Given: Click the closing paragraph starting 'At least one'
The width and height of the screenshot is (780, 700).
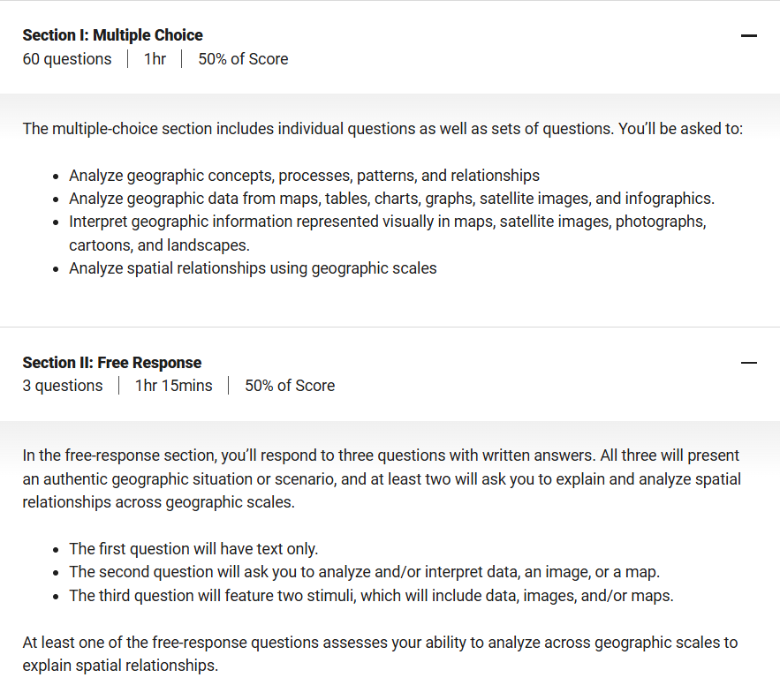Looking at the screenshot, I should tap(380, 654).
